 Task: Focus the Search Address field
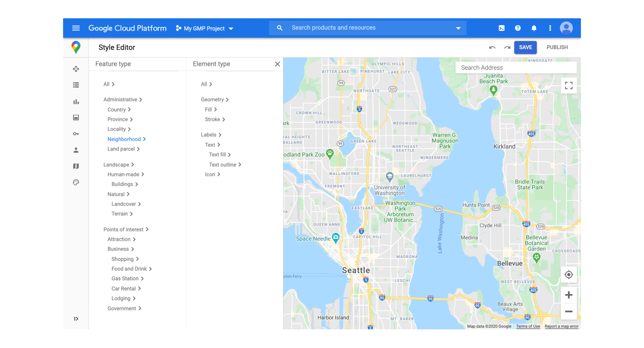[516, 68]
